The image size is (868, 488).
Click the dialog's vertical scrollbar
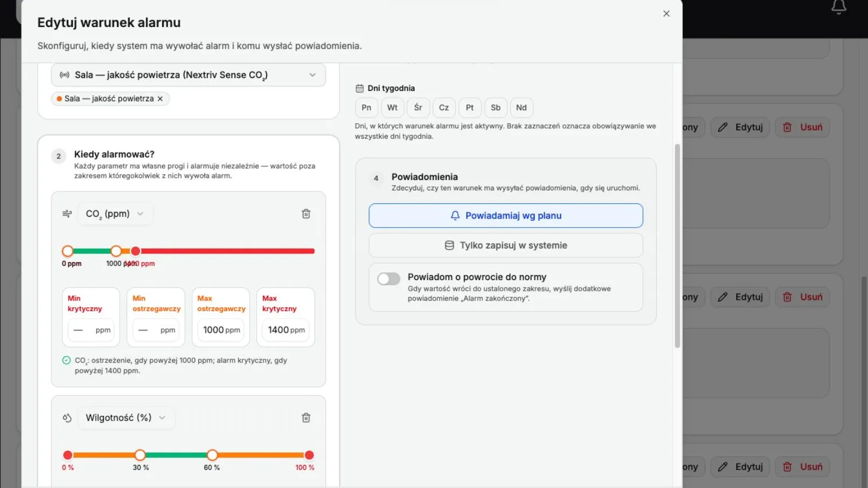click(x=677, y=246)
